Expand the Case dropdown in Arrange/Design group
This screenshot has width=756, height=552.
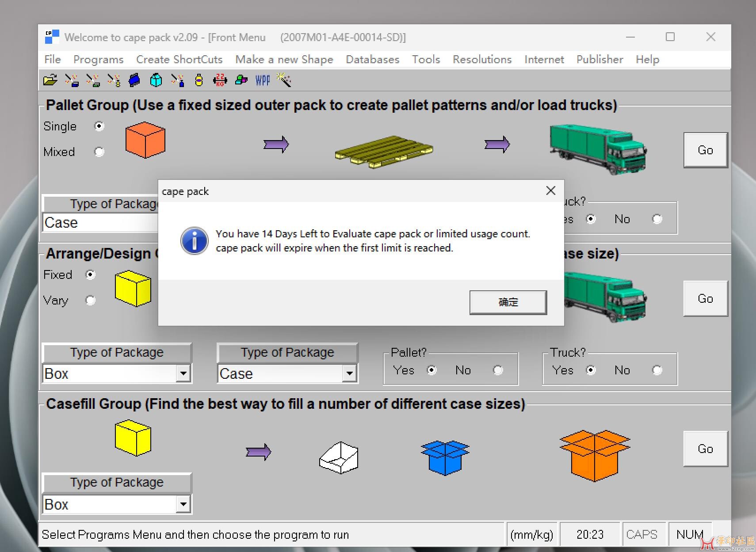[349, 374]
